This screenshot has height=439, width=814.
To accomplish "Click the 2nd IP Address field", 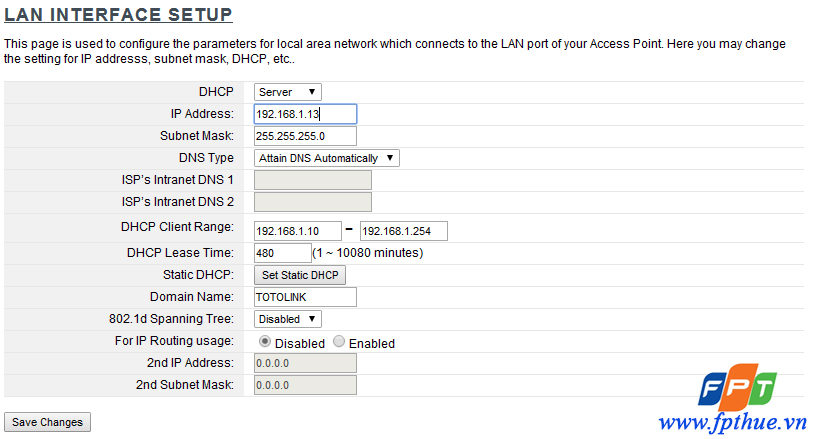I will [x=305, y=363].
